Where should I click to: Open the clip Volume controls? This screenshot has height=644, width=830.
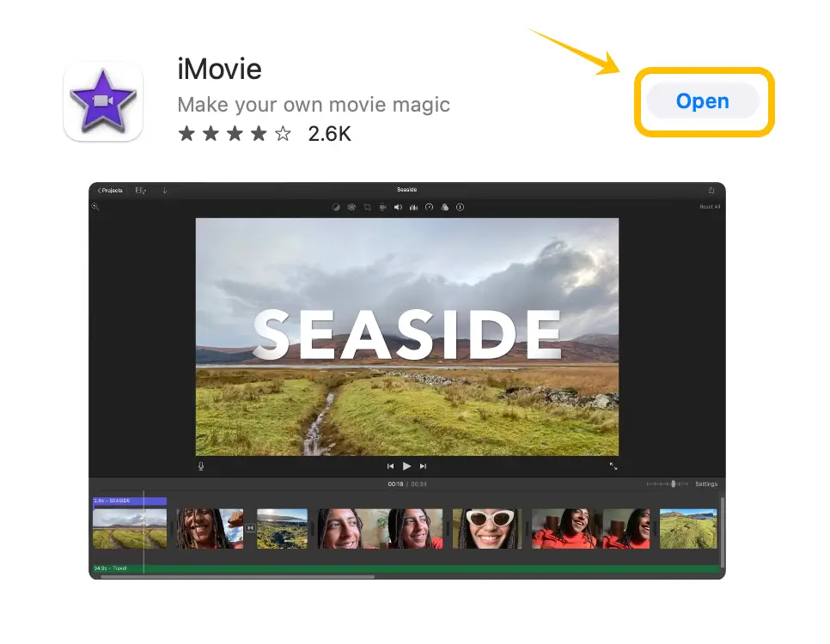click(398, 207)
